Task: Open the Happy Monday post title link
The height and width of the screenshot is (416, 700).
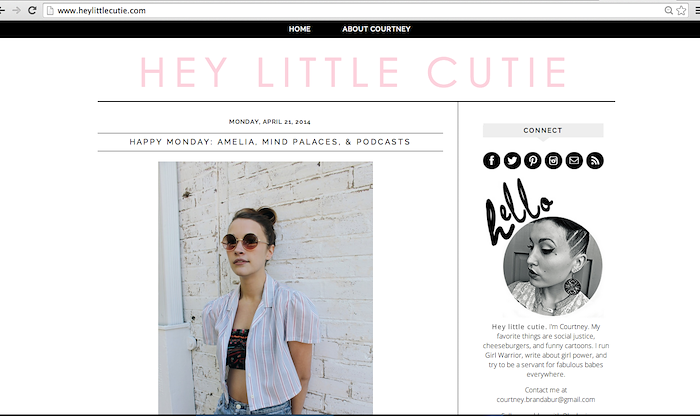Action: click(x=270, y=142)
